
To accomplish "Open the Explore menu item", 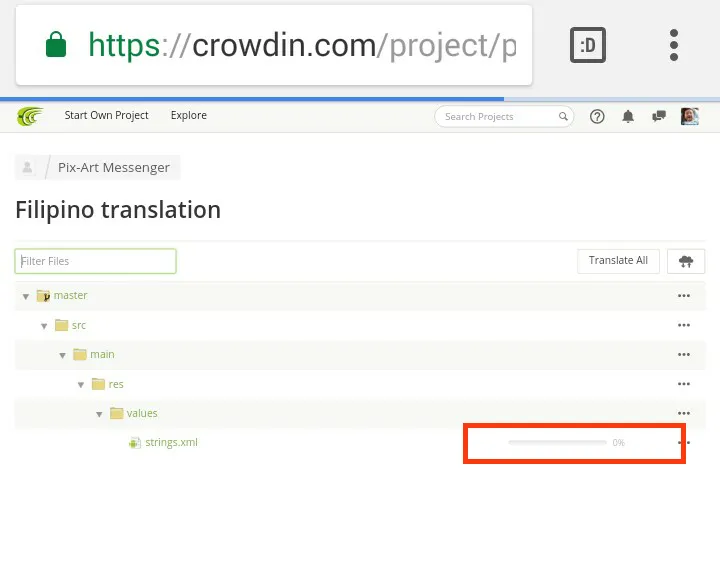I will click(189, 115).
